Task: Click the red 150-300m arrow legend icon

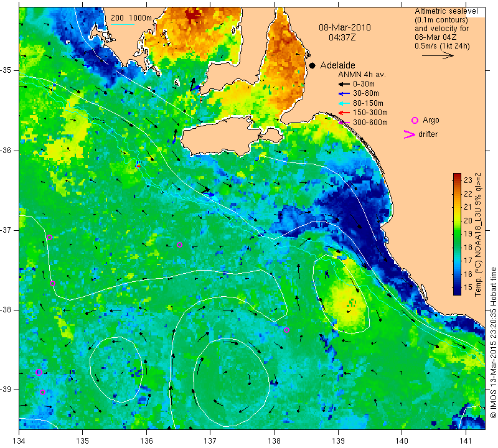Action: [x=344, y=113]
